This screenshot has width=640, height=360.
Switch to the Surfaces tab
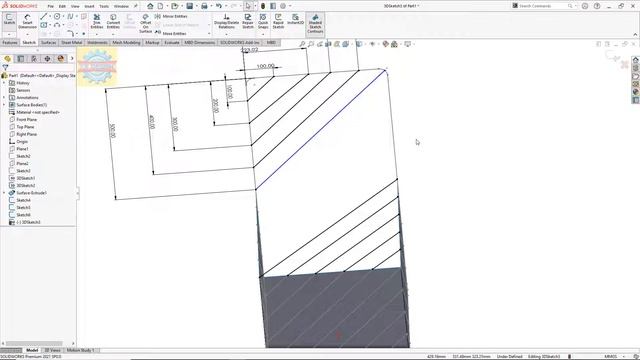49,42
